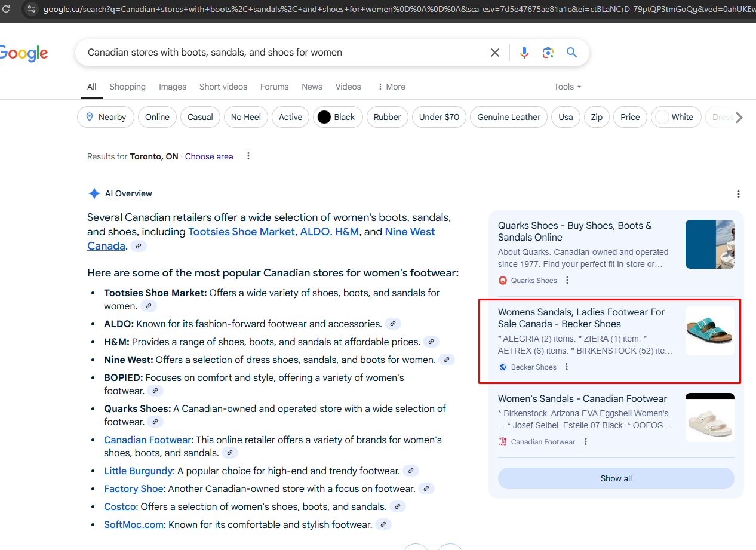
Task: Click the Becker Shoes sandal thumbnail
Action: click(709, 331)
